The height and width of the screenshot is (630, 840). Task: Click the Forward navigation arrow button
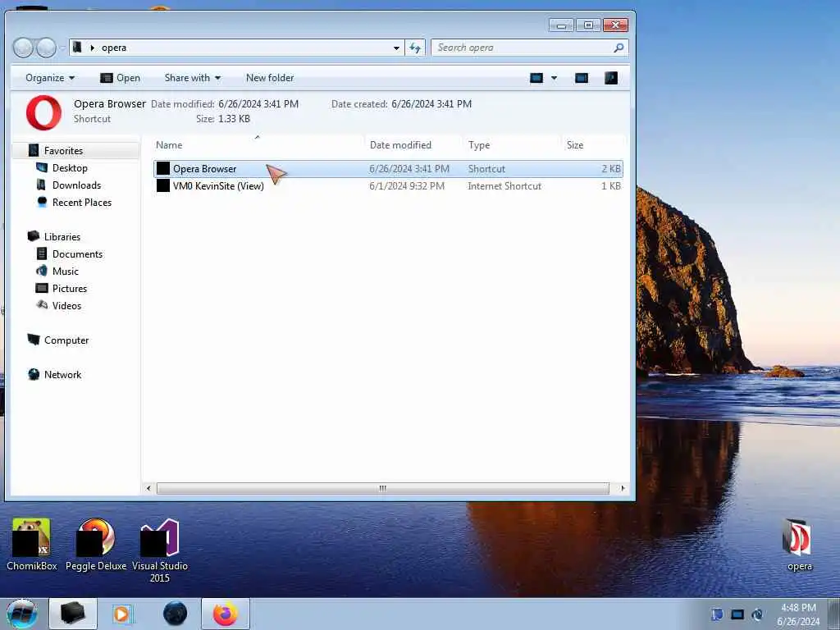tap(46, 48)
